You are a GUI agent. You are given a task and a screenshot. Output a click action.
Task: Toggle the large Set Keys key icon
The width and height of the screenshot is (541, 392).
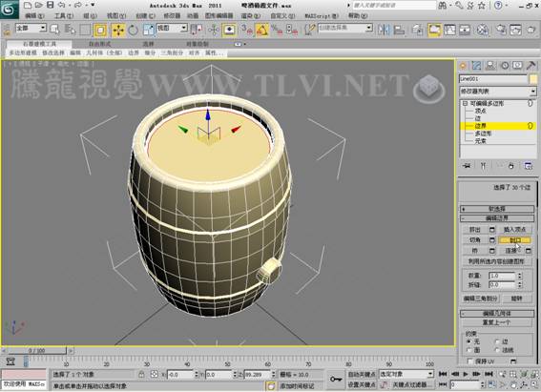pos(335,380)
